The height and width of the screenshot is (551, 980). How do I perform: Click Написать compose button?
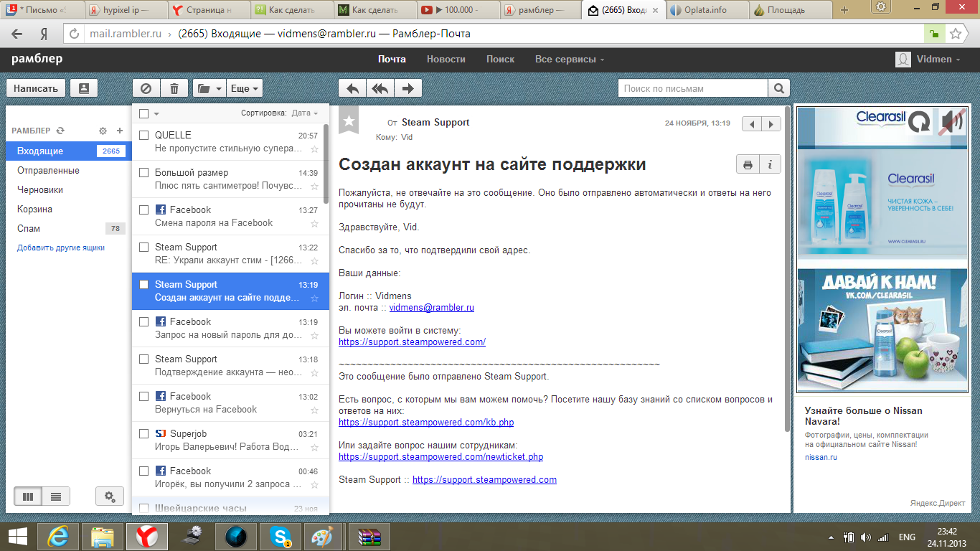coord(36,88)
